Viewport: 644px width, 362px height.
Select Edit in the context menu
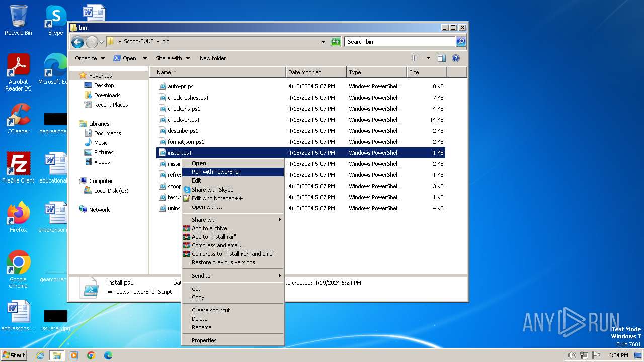pyautogui.click(x=232, y=180)
